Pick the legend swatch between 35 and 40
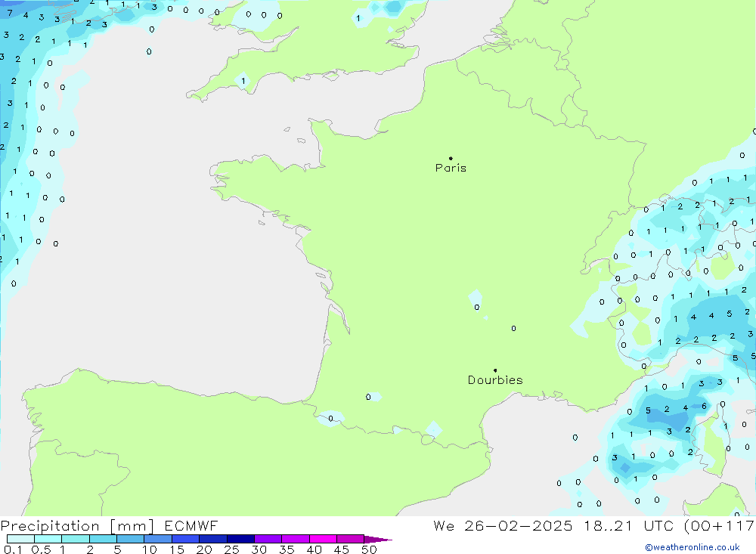Image resolution: width=756 pixels, height=554 pixels. pyautogui.click(x=295, y=539)
